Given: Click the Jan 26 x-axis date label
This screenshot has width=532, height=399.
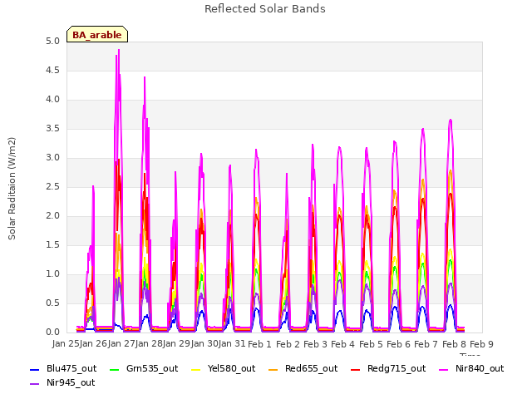Looking at the screenshot, I should pos(93,344).
